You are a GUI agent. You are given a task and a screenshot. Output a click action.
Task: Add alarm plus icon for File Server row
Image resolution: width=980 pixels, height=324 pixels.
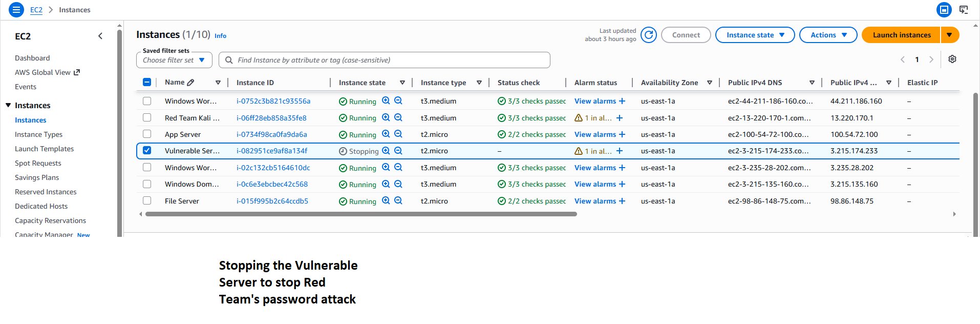(x=622, y=201)
